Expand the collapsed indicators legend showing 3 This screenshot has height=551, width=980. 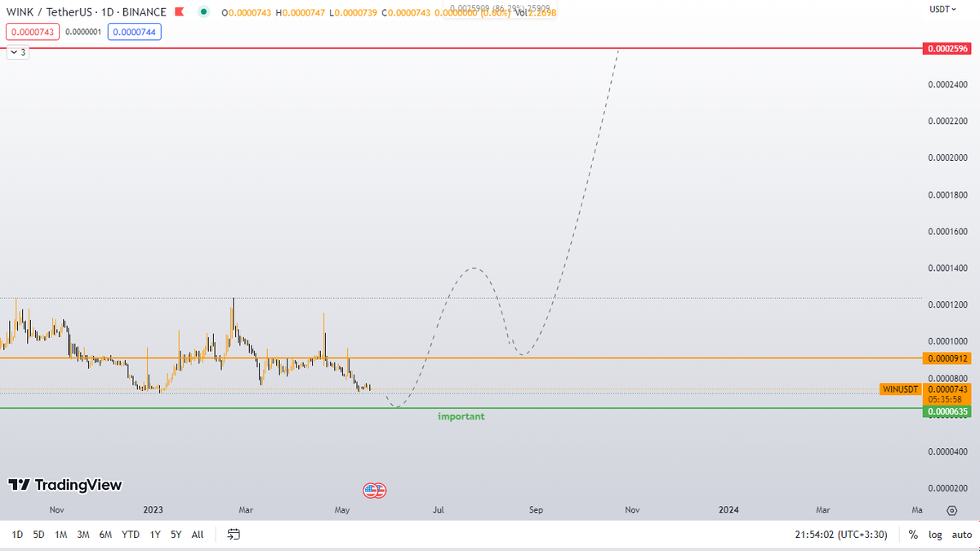(x=18, y=52)
